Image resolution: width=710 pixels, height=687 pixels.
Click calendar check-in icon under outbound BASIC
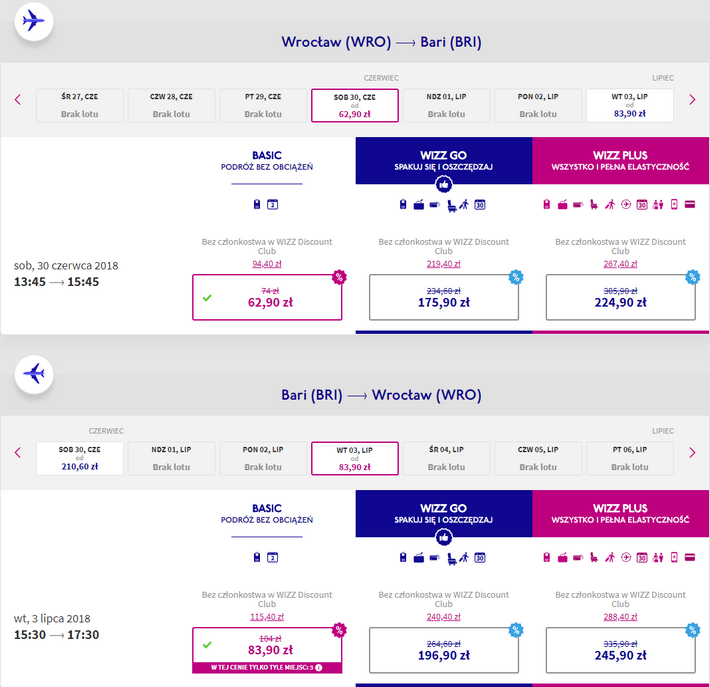click(272, 205)
